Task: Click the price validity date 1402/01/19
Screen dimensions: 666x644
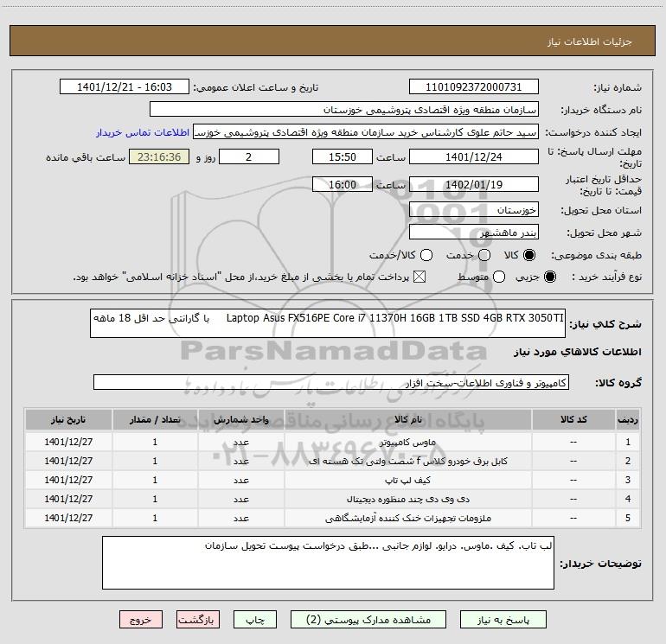Action: (x=474, y=184)
